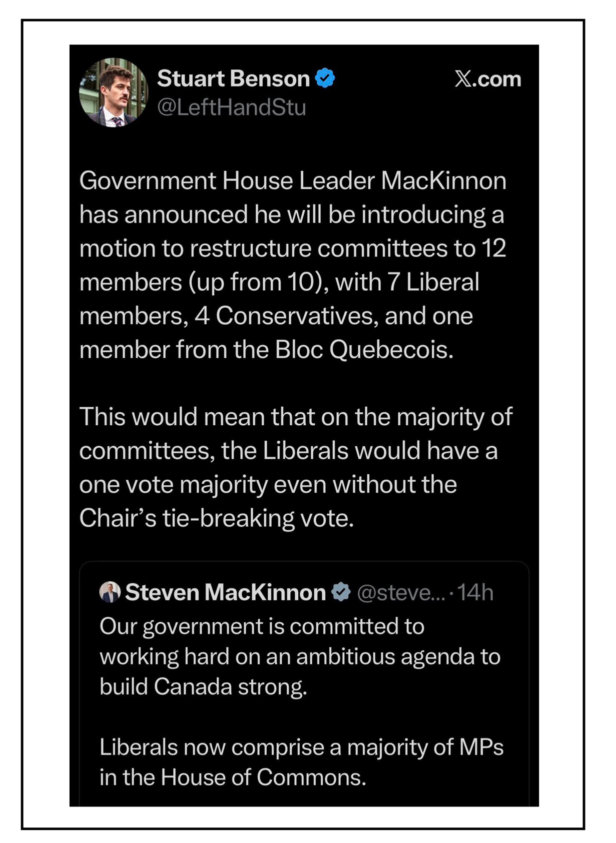Screen dimensions: 616x843
Task: Click Steven MacKinnon's small avatar
Action: (x=110, y=592)
